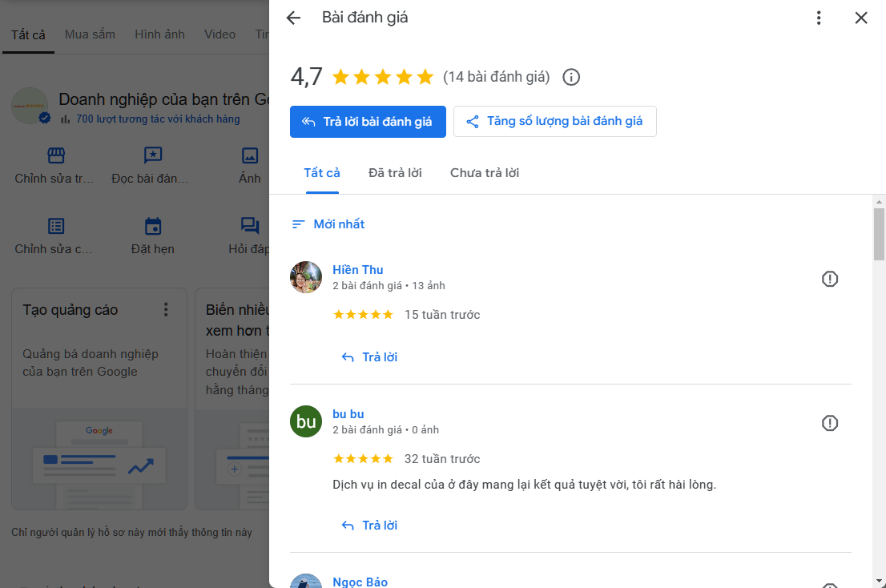Click '2 bài đánh giá • 13 ảnh' text

pos(389,286)
